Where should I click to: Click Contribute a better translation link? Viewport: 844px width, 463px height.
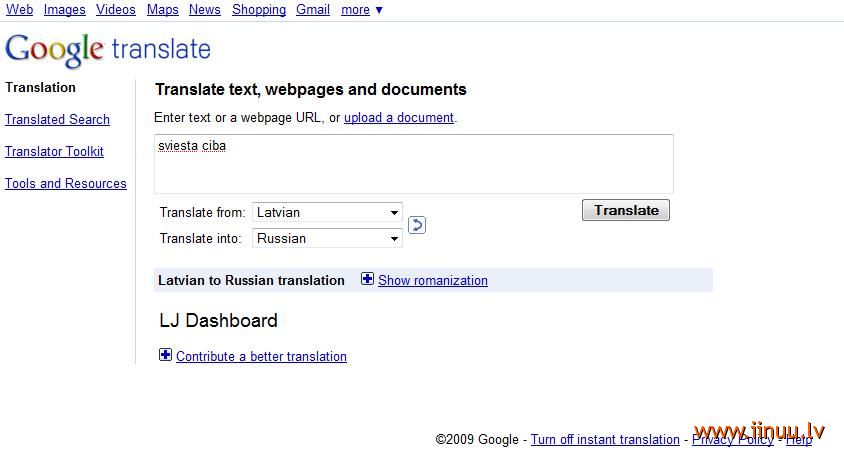click(262, 356)
